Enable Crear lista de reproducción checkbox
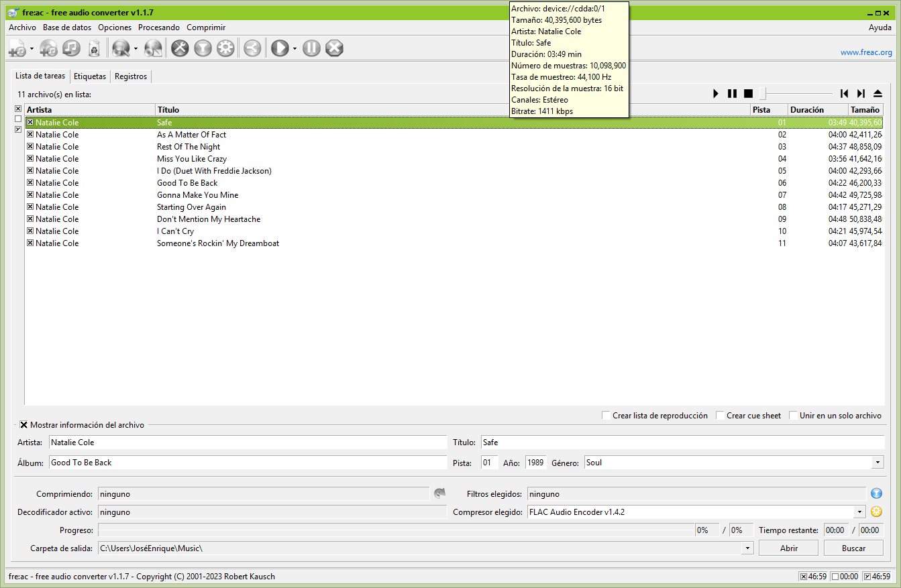This screenshot has width=901, height=588. 606,416
